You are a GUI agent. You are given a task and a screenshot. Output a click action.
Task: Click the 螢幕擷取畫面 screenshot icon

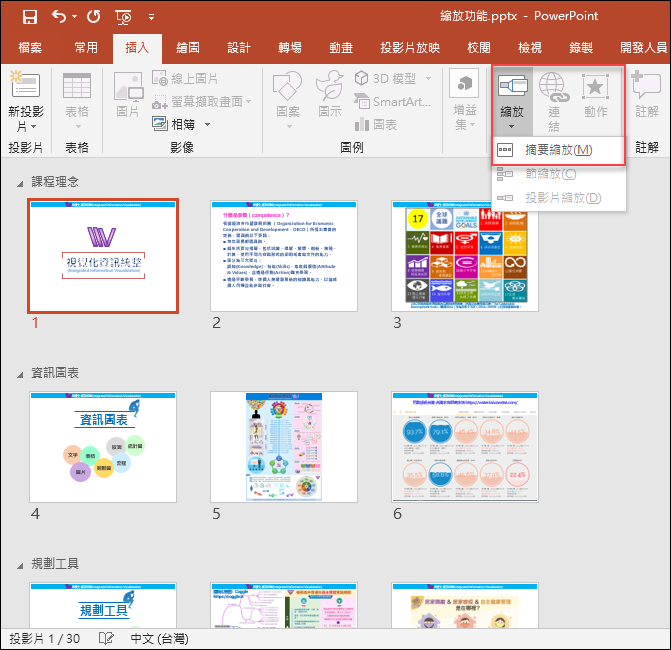(160, 102)
